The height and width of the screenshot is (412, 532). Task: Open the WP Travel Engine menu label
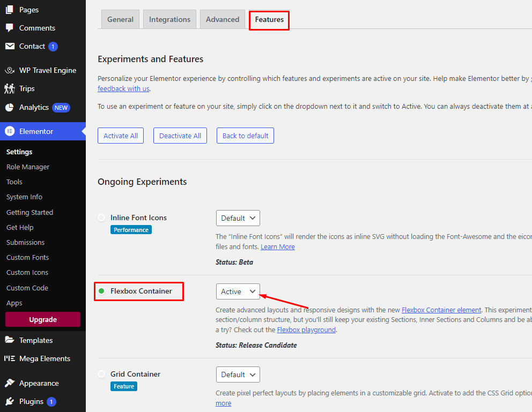48,70
